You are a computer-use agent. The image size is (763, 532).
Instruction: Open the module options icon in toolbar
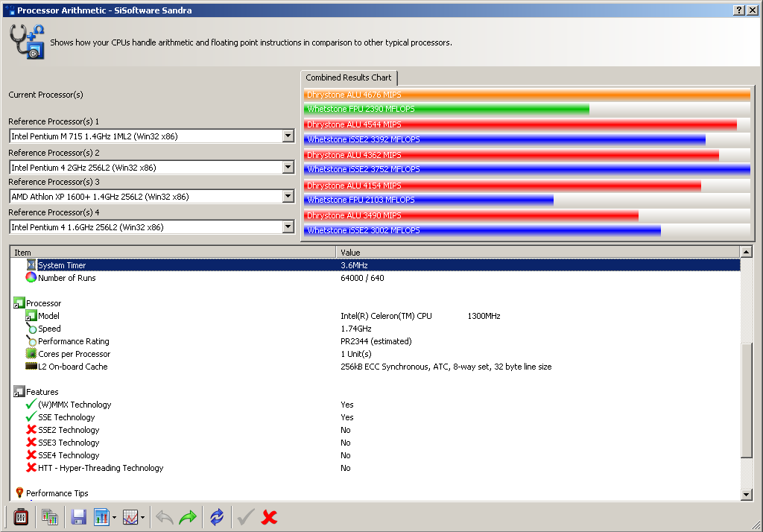(20, 517)
